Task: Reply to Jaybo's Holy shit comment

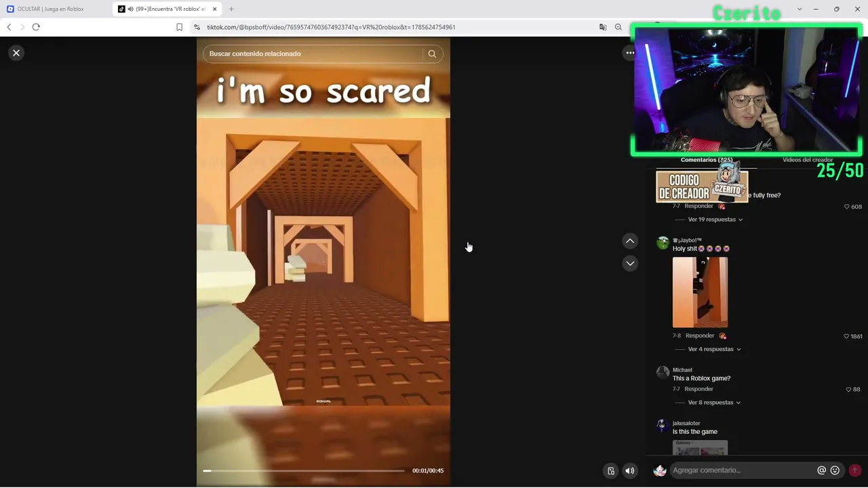Action: 700,335
